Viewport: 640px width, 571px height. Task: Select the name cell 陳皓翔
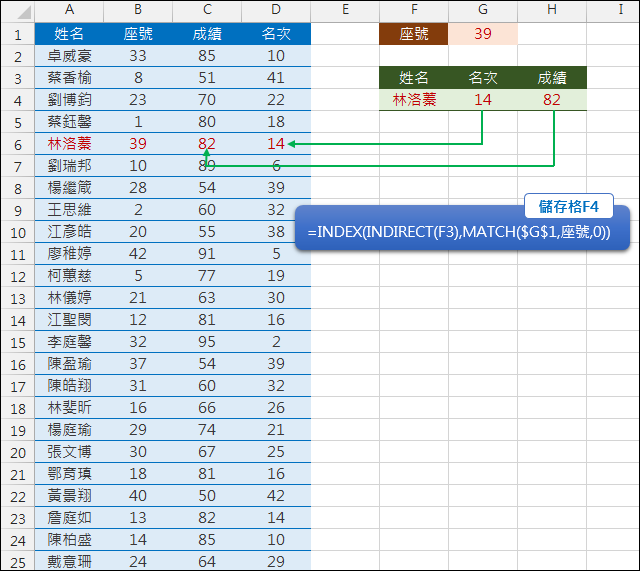(69, 386)
